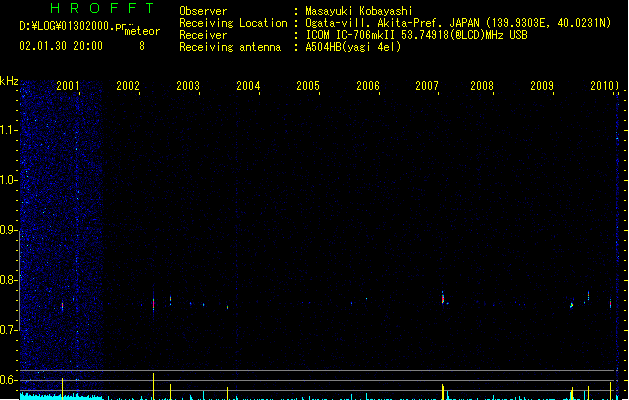Click the Receiving antenna label
The image size is (629, 400).
(230, 47)
